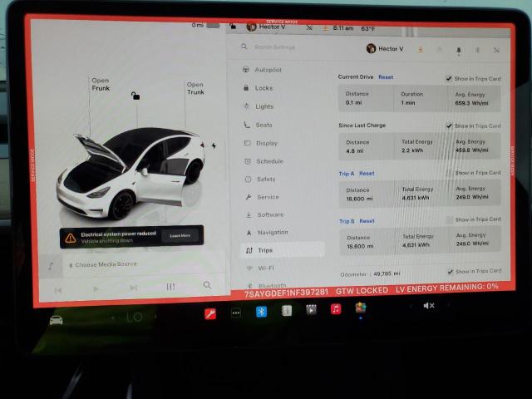The height and width of the screenshot is (399, 532).
Task: Click Open Frunk on the car view
Action: 101,84
